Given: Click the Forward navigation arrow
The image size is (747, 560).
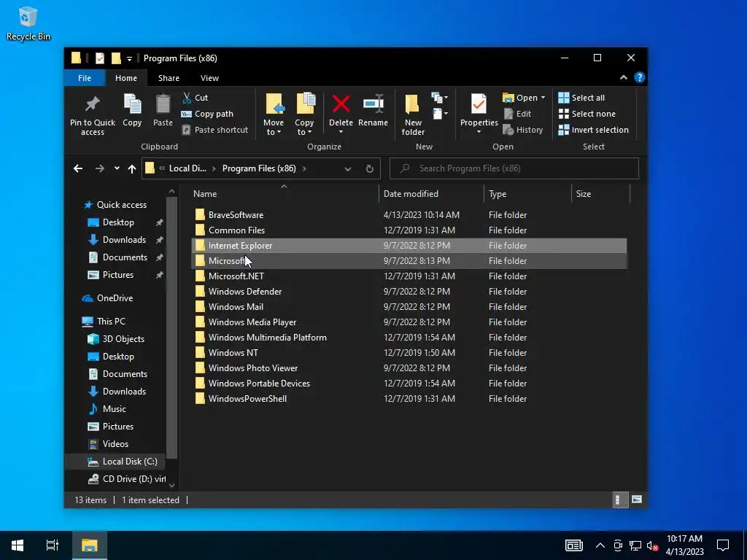Looking at the screenshot, I should (99, 168).
